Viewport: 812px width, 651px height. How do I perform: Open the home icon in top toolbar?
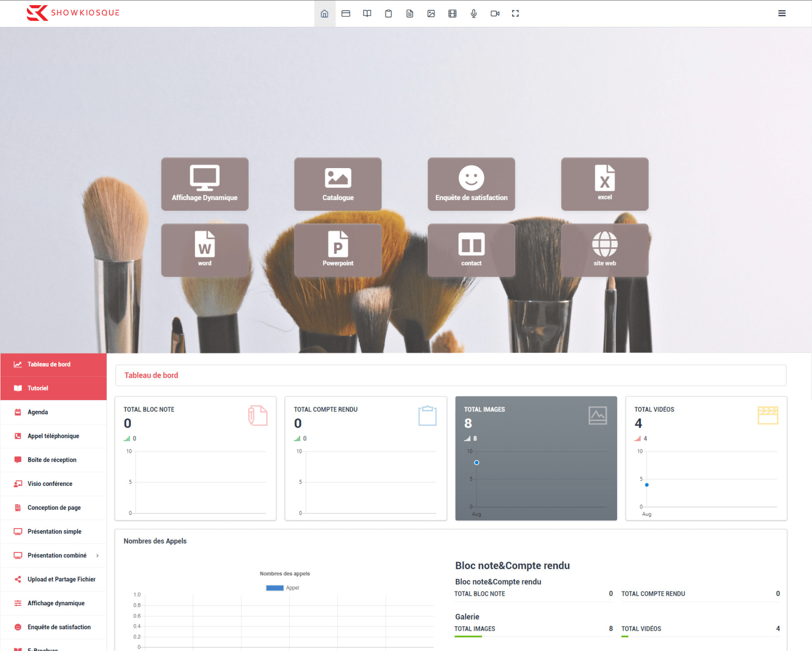coord(324,14)
